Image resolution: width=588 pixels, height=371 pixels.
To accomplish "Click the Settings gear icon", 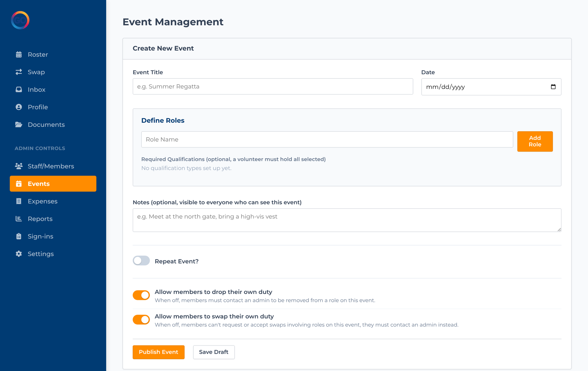I will [x=19, y=254].
